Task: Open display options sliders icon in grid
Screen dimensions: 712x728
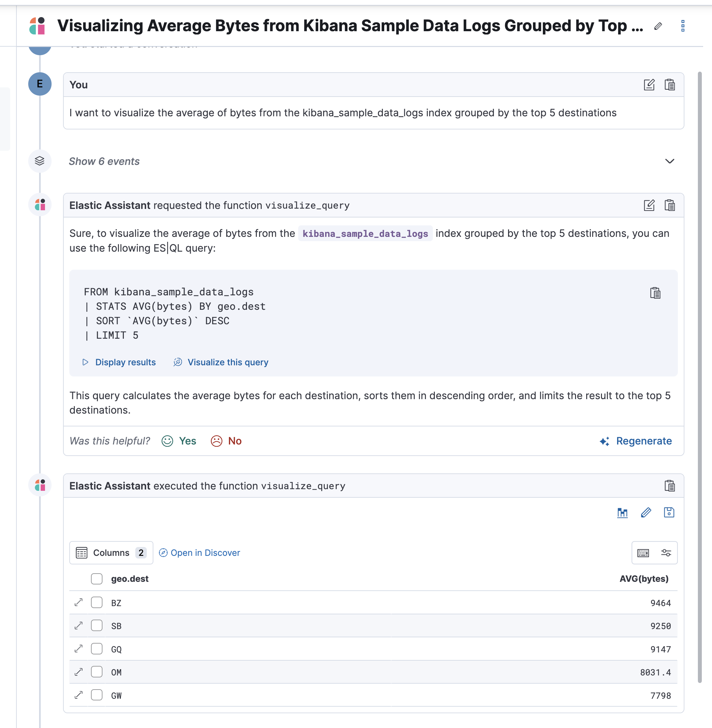Action: coord(666,553)
